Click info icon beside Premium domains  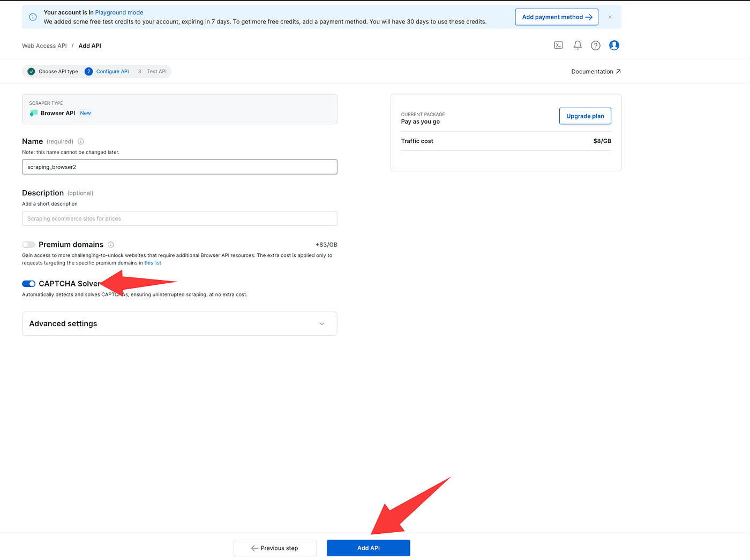click(111, 245)
